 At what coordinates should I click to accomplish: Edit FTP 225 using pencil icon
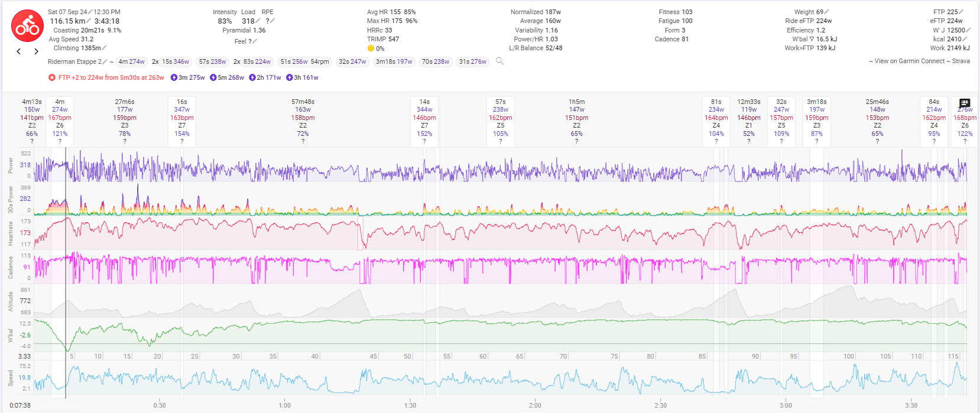tap(962, 12)
